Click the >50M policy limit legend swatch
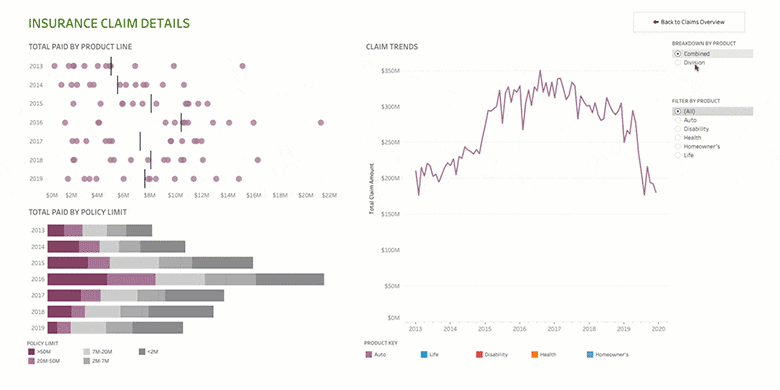The height and width of the screenshot is (390, 780). pyautogui.click(x=31, y=352)
